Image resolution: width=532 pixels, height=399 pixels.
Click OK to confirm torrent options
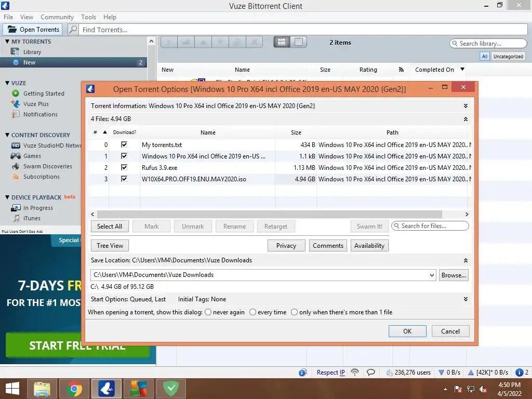(407, 331)
